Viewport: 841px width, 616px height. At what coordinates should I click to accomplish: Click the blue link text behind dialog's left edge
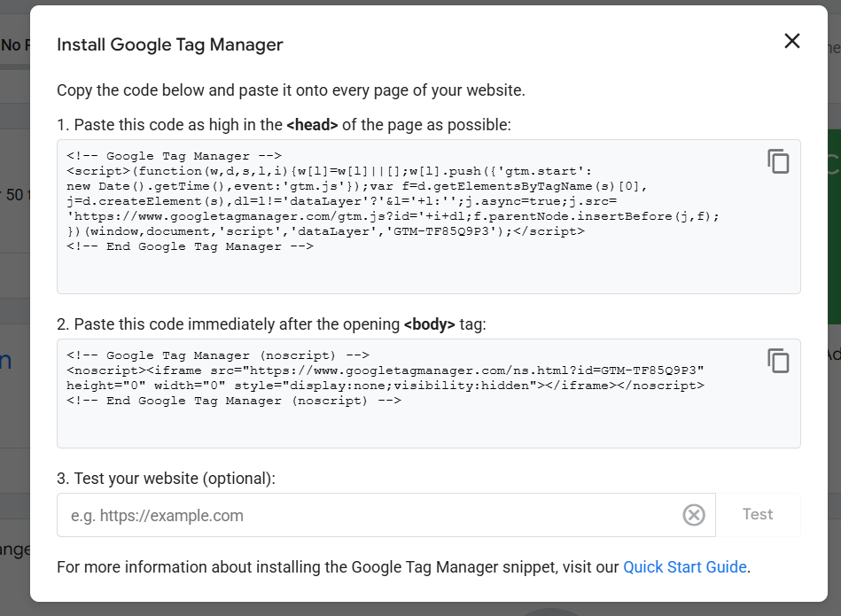(7, 359)
